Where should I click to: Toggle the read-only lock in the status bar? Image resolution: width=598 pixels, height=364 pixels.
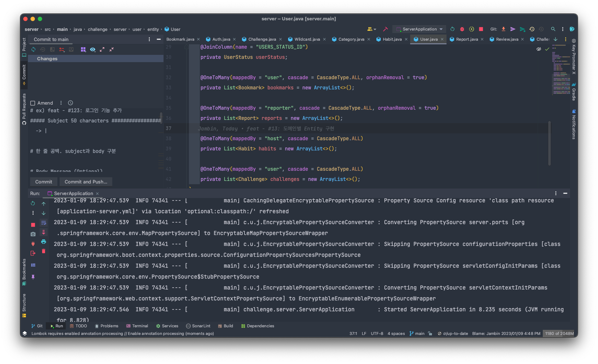[430, 333]
